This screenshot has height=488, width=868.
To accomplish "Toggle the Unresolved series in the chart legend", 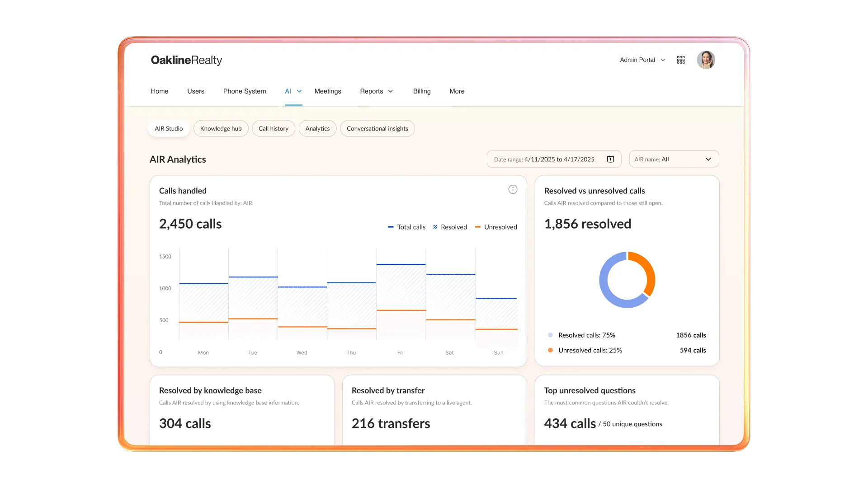I will [x=496, y=227].
